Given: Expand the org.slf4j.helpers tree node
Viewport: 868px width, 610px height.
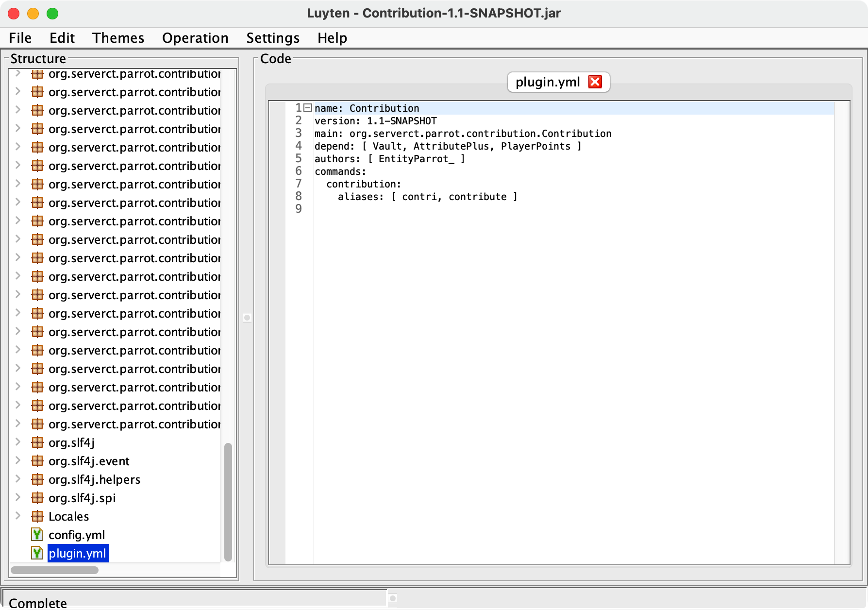Looking at the screenshot, I should click(18, 479).
